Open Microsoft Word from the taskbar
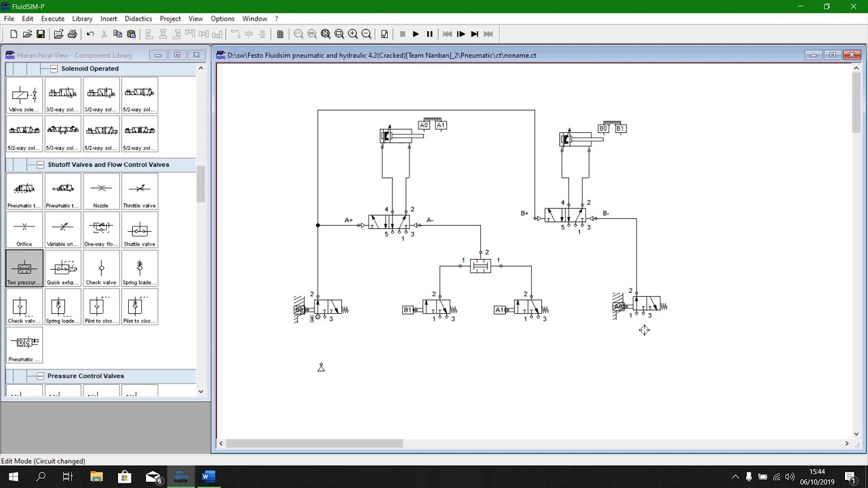 (208, 476)
